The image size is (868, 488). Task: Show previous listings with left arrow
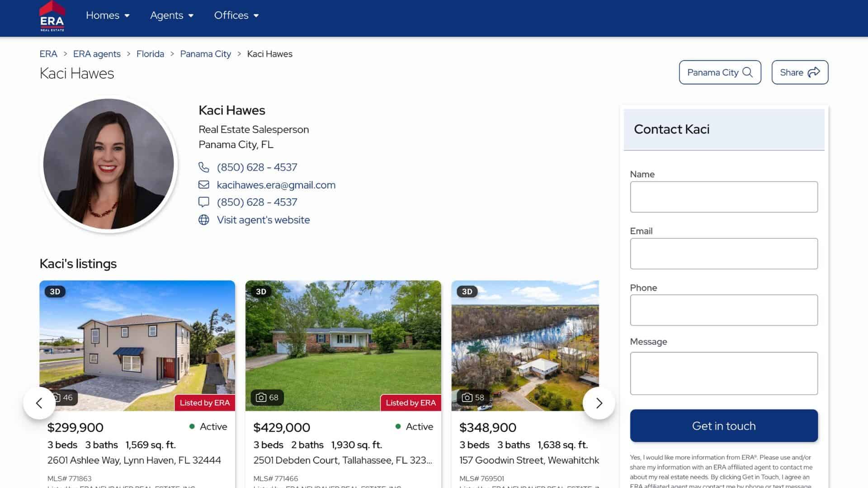39,403
